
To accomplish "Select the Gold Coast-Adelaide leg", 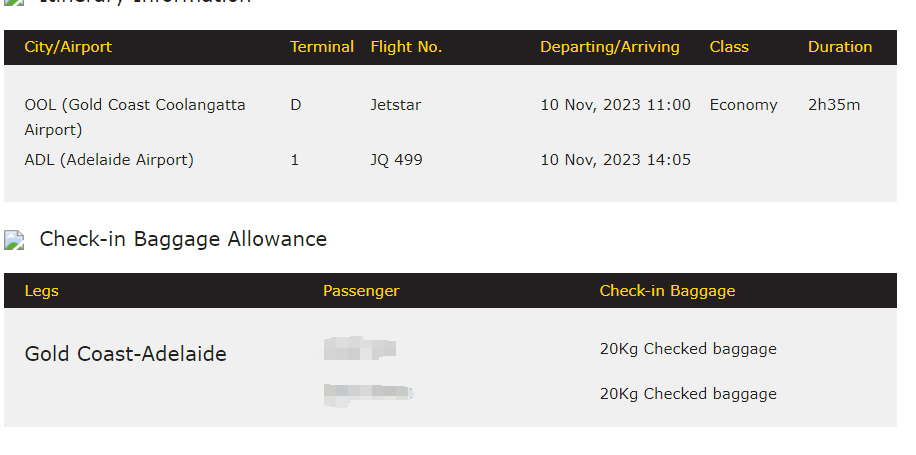I will point(125,354).
